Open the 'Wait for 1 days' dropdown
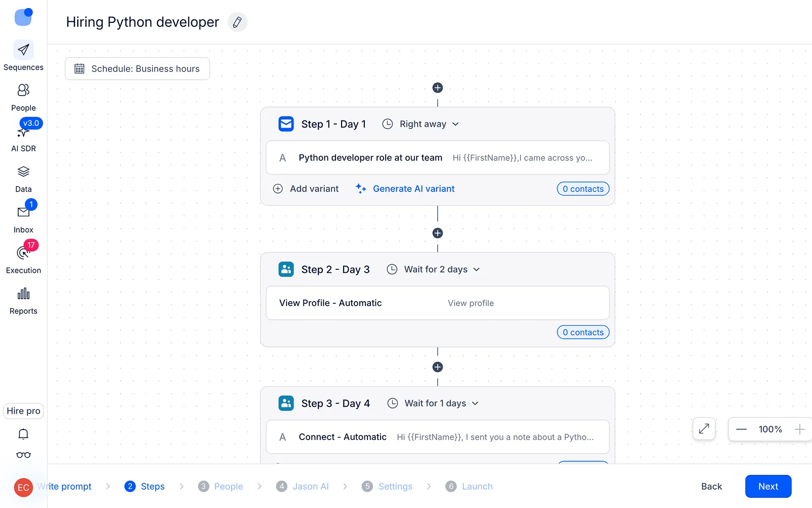Viewport: 812px width, 508px height. pos(433,403)
